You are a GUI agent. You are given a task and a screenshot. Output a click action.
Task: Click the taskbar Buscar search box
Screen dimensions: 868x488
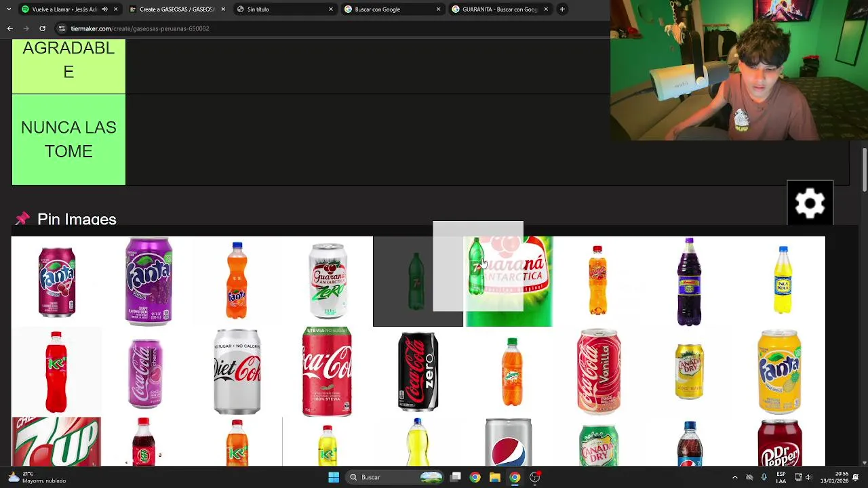click(x=396, y=477)
